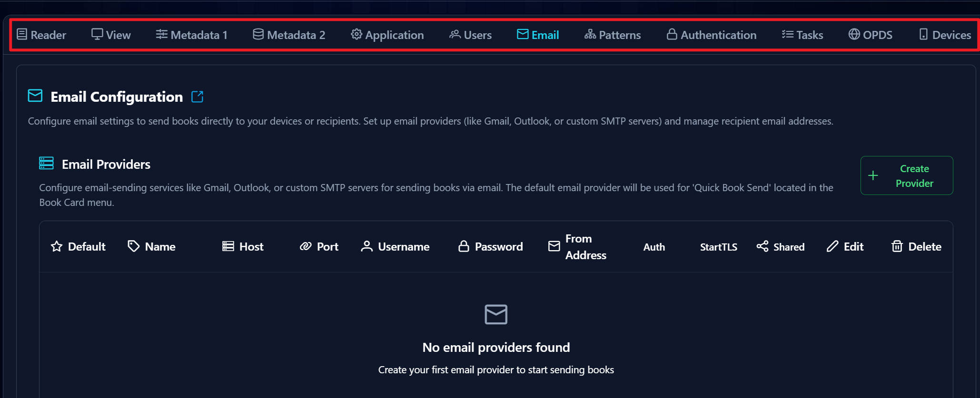The height and width of the screenshot is (398, 980).
Task: Click the empty-state envelope icon in providers table
Action: [x=496, y=314]
